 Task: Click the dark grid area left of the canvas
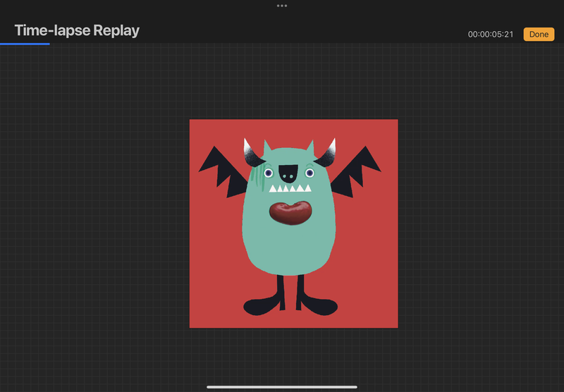(92, 212)
